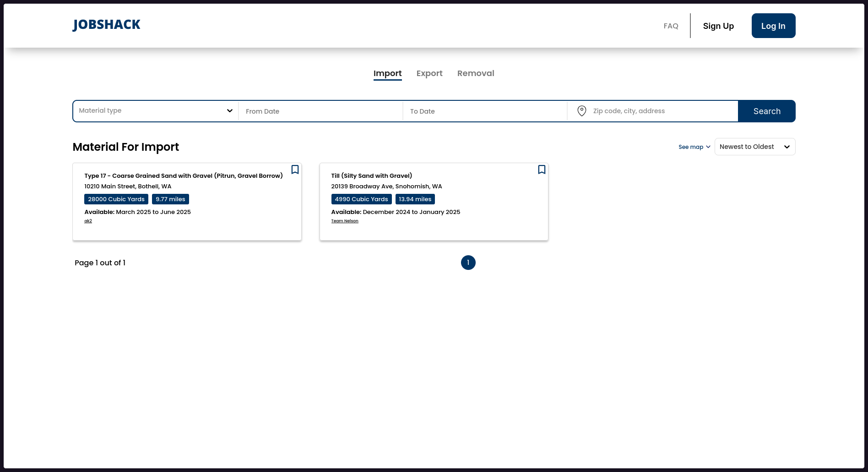Open the Team Nelson poster link

click(x=344, y=221)
